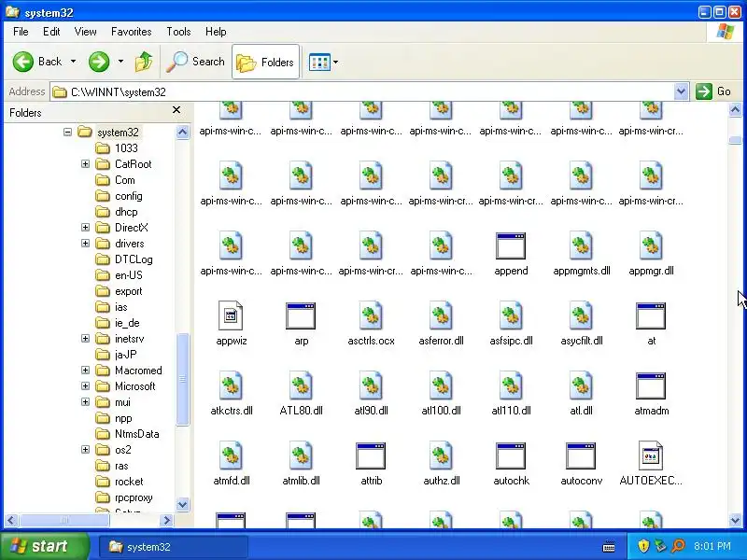The width and height of the screenshot is (747, 560).
Task: Click the Go button
Action: pos(713,91)
